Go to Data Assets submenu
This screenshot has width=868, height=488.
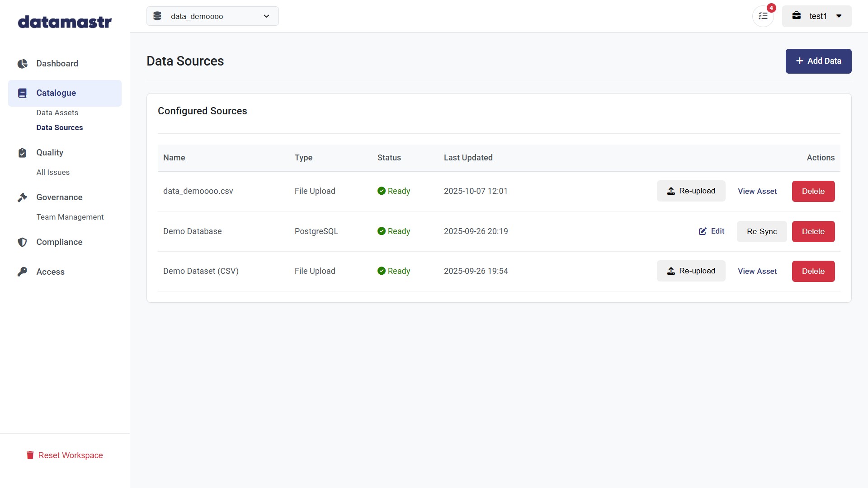click(57, 113)
